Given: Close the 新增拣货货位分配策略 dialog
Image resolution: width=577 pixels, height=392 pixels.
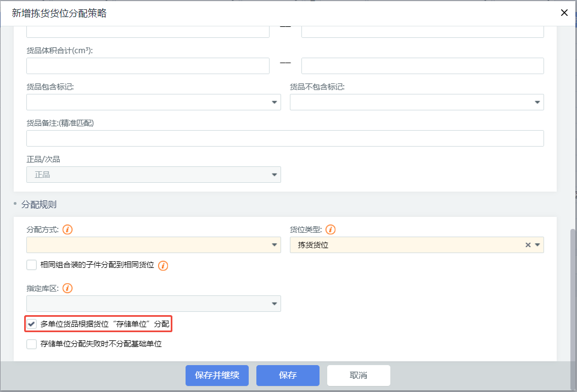Looking at the screenshot, I should pyautogui.click(x=564, y=13).
